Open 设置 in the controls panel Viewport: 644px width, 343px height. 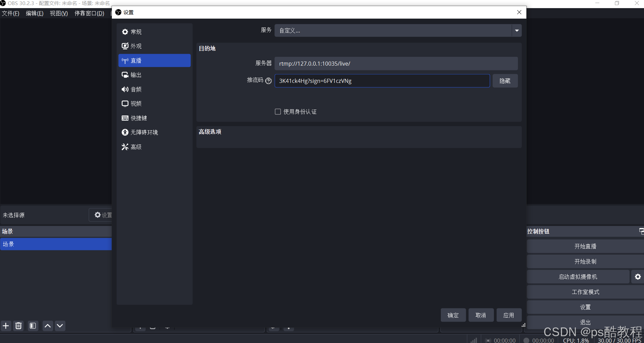pos(585,307)
